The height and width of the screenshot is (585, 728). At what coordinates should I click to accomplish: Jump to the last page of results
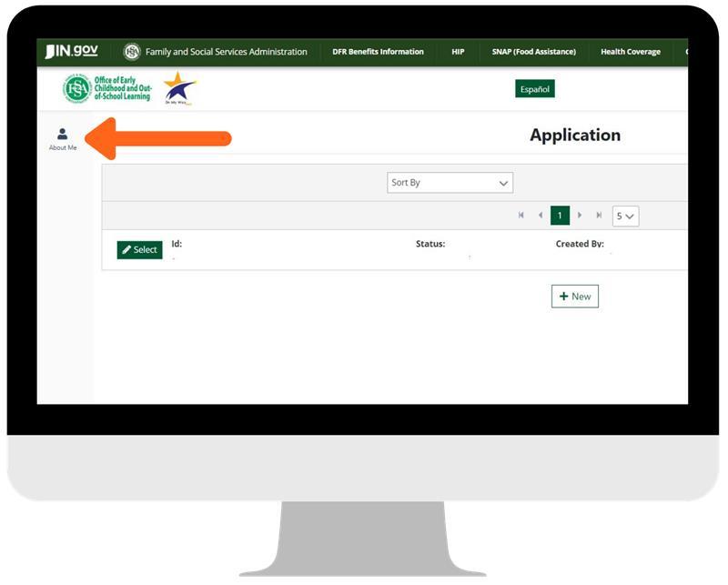coord(599,216)
